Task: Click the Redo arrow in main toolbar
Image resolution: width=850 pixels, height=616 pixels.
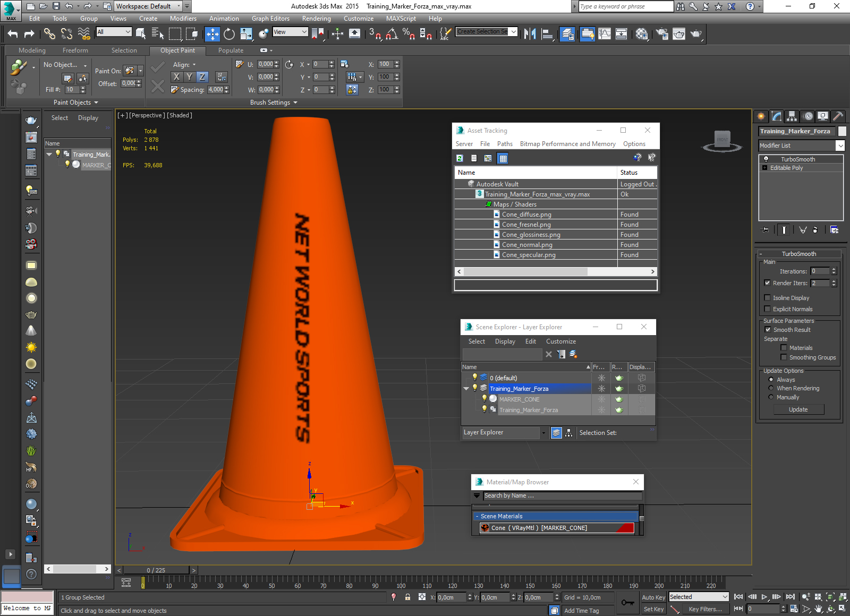Action: (29, 34)
